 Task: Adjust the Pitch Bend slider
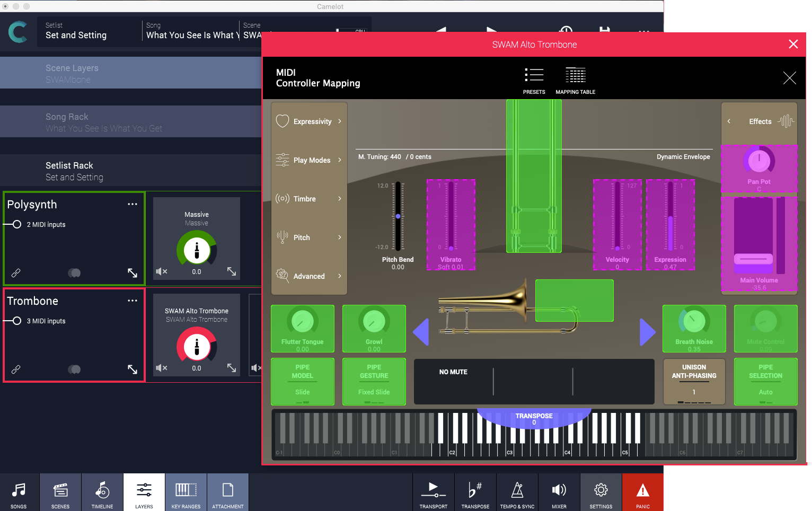click(398, 216)
